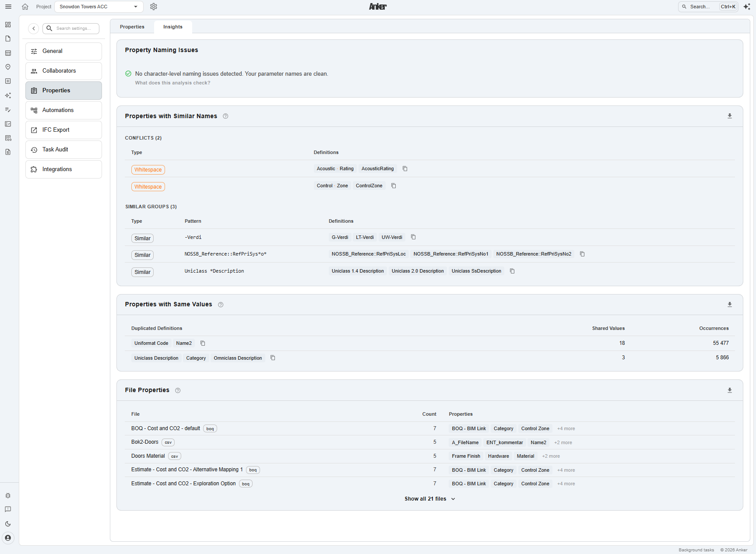Copy Uniformat Code and Name2 definitions
Viewport: 756px width, 554px height.
[x=203, y=343]
